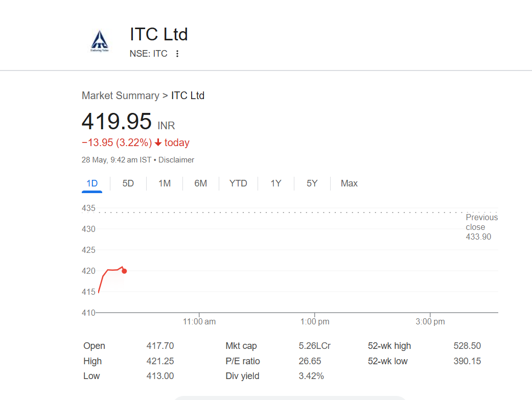Click the P/E ratio label

(243, 361)
